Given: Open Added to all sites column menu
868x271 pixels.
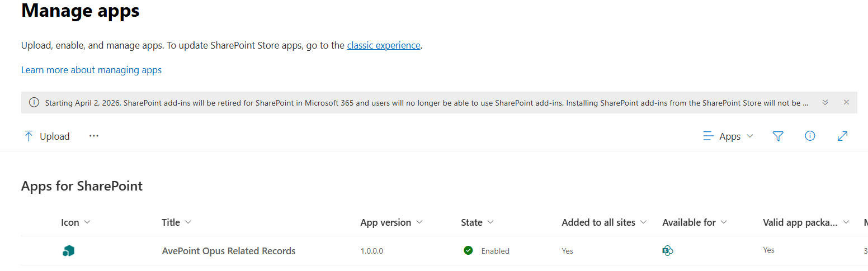Looking at the screenshot, I should [605, 222].
